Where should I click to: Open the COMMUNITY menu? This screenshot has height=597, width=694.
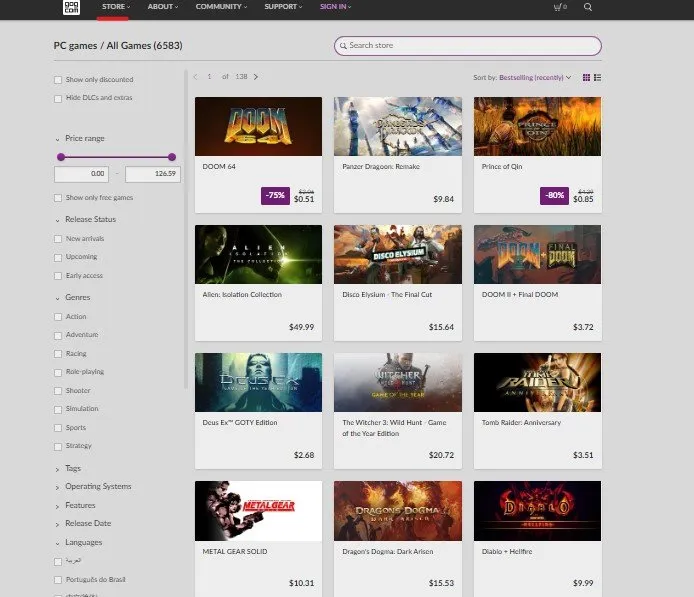pyautogui.click(x=221, y=7)
